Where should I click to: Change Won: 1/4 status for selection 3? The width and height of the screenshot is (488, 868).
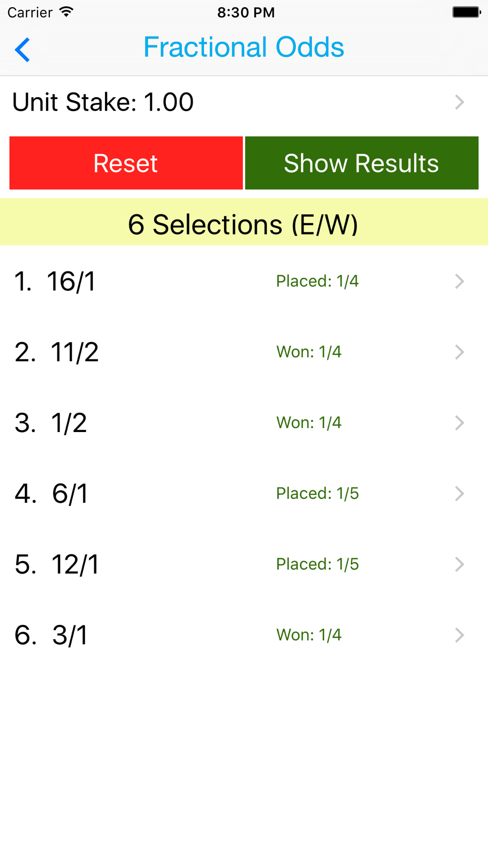(308, 423)
